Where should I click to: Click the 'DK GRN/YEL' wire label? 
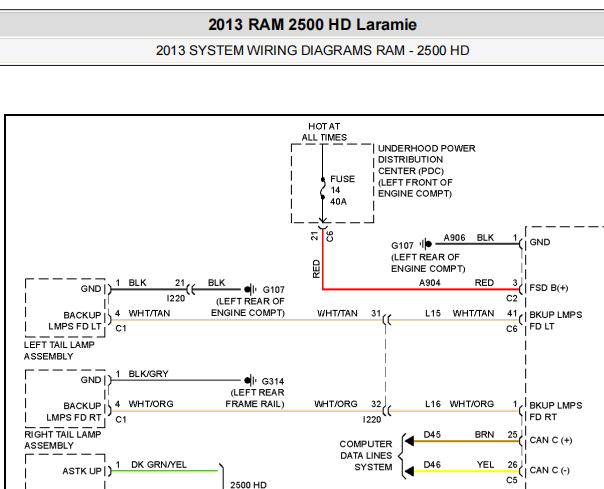[x=159, y=465]
